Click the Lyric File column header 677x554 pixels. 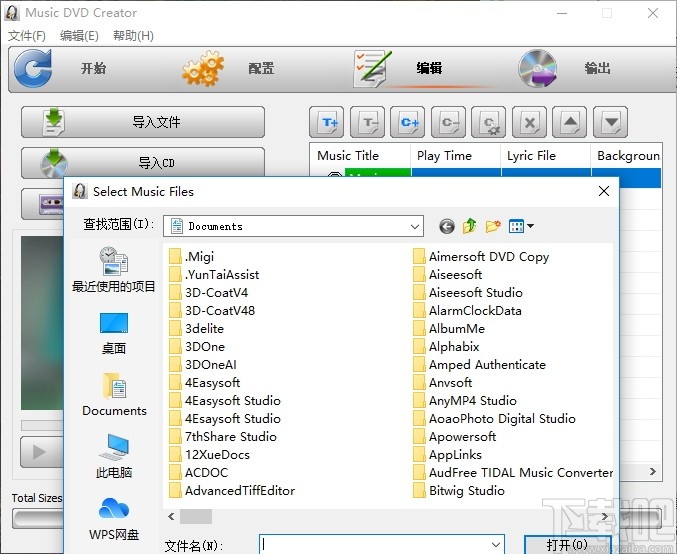545,155
